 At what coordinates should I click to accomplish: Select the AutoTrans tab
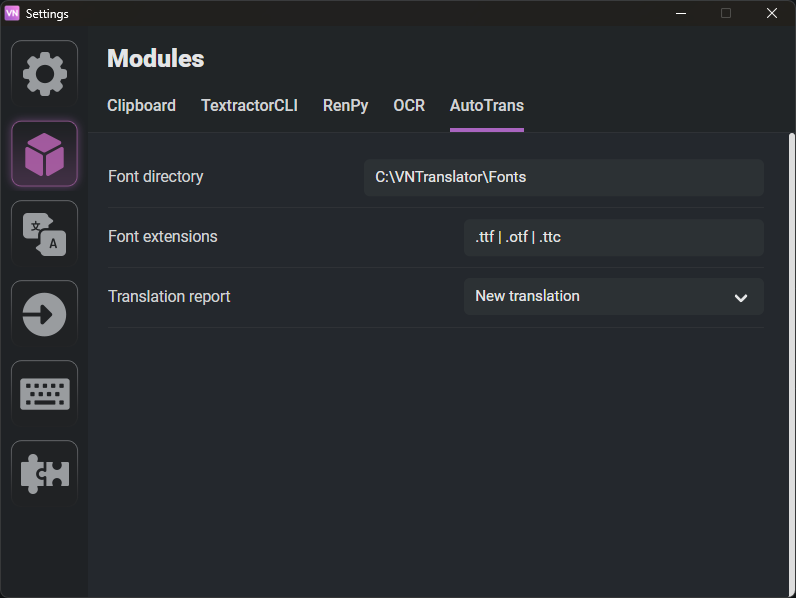[486, 106]
